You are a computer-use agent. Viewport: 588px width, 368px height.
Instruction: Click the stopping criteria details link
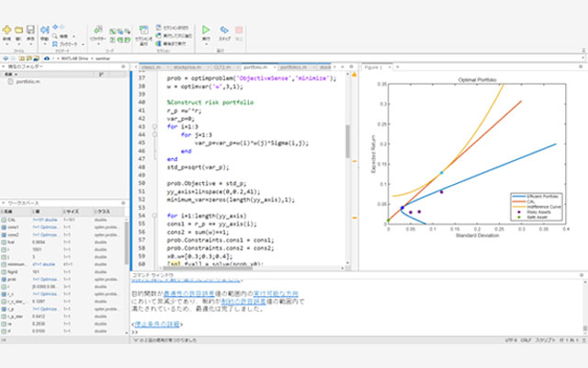click(x=157, y=324)
